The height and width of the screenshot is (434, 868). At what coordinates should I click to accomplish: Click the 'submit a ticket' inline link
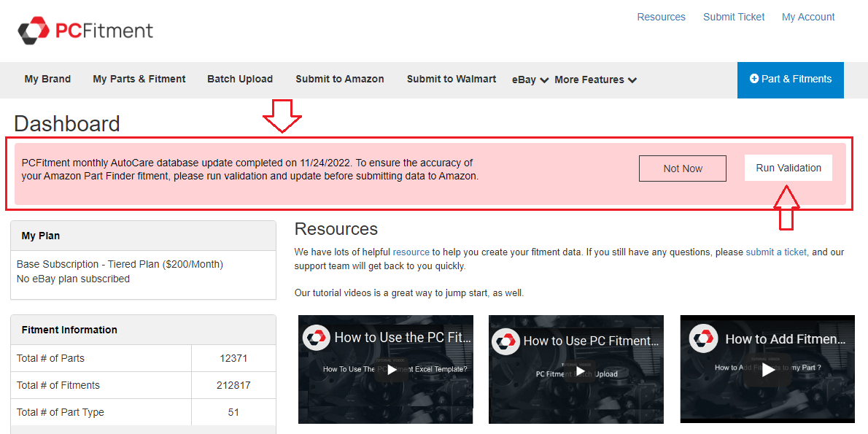click(776, 252)
